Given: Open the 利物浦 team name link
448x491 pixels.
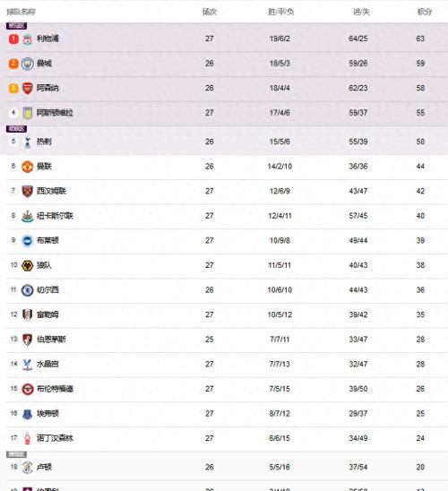Looking at the screenshot, I should pyautogui.click(x=47, y=39).
